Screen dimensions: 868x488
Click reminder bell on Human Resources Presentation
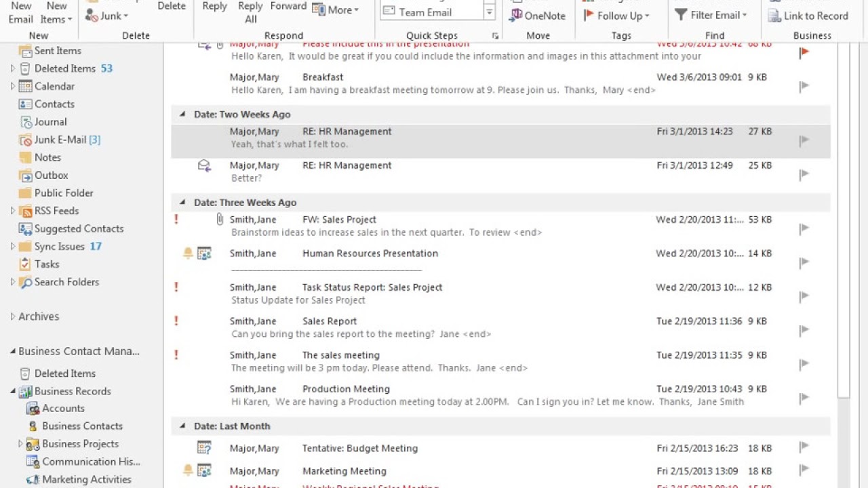[188, 253]
